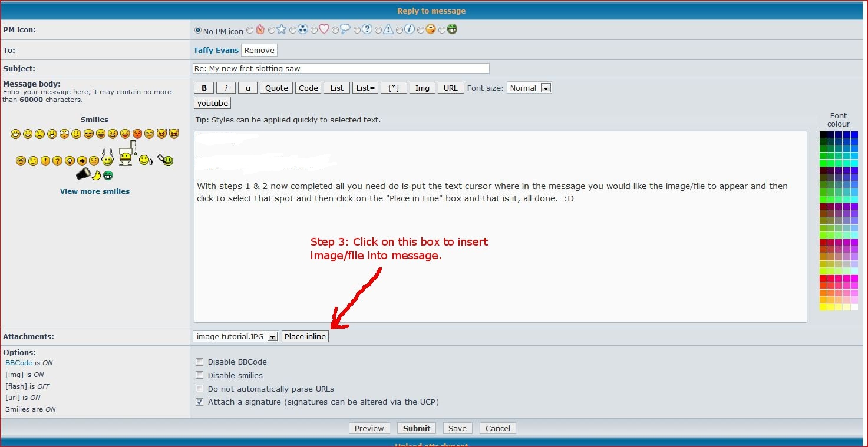Open the Font size dropdown

click(529, 88)
